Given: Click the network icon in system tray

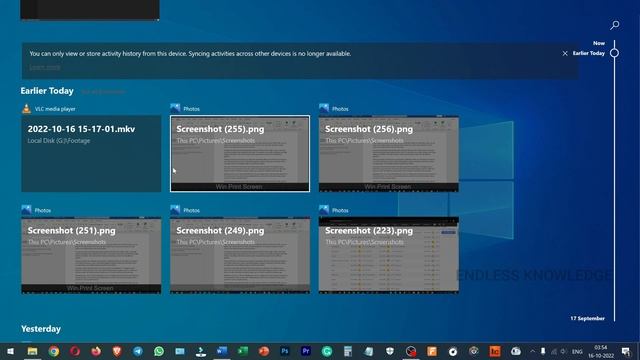Looking at the screenshot, I should pyautogui.click(x=553, y=351).
